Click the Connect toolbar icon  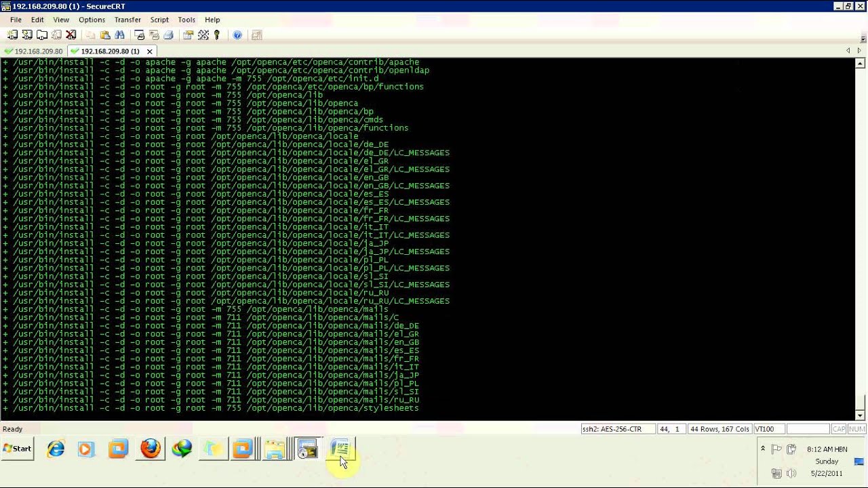(x=13, y=35)
